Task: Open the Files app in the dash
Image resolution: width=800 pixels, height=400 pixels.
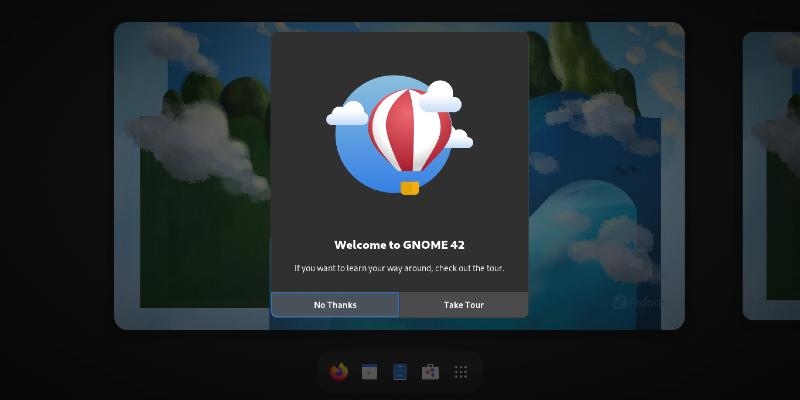Action: pos(400,372)
